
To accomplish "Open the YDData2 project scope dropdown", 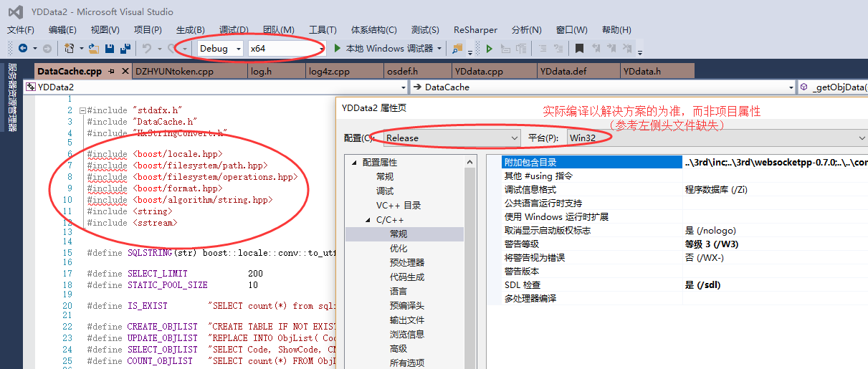I will 216,87.
